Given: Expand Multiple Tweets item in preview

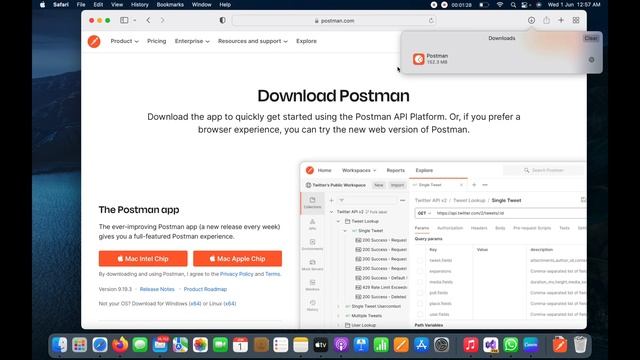Looking at the screenshot, I should pyautogui.click(x=338, y=316).
